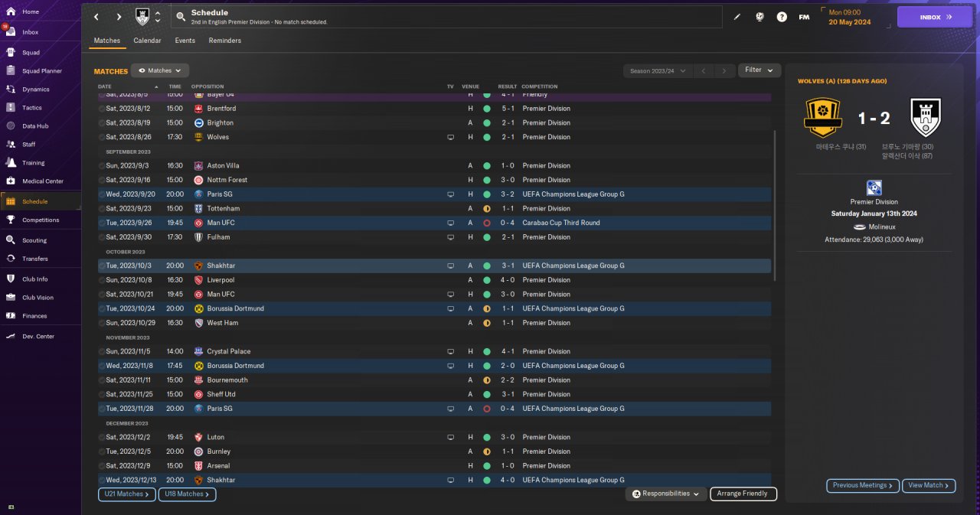Open the help question mark icon

click(x=782, y=17)
